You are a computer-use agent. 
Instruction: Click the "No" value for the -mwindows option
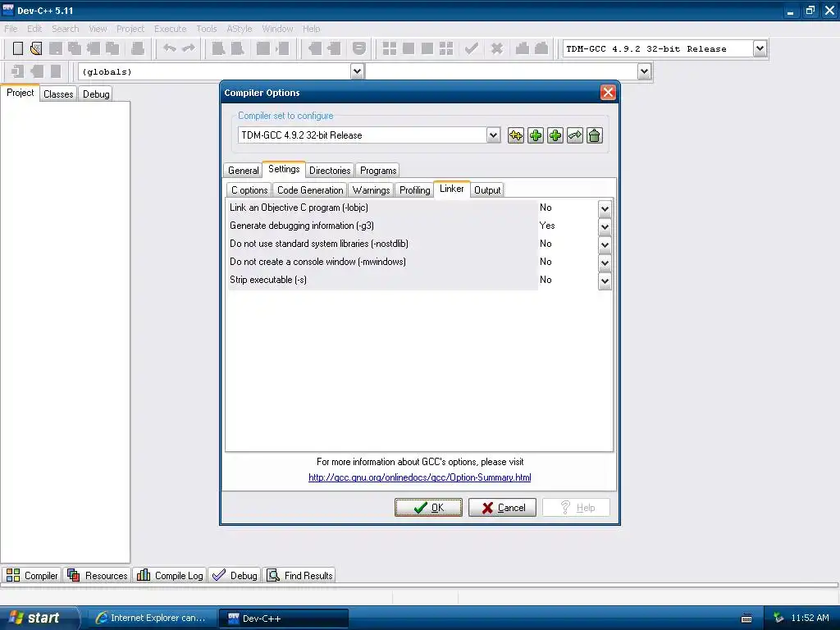click(x=546, y=262)
